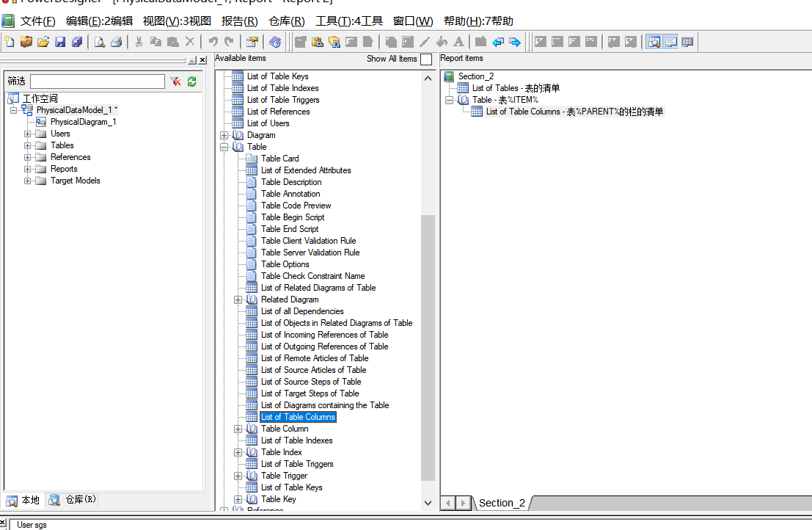Click the Font letter A icon
Image resolution: width=812 pixels, height=530 pixels.
[459, 42]
